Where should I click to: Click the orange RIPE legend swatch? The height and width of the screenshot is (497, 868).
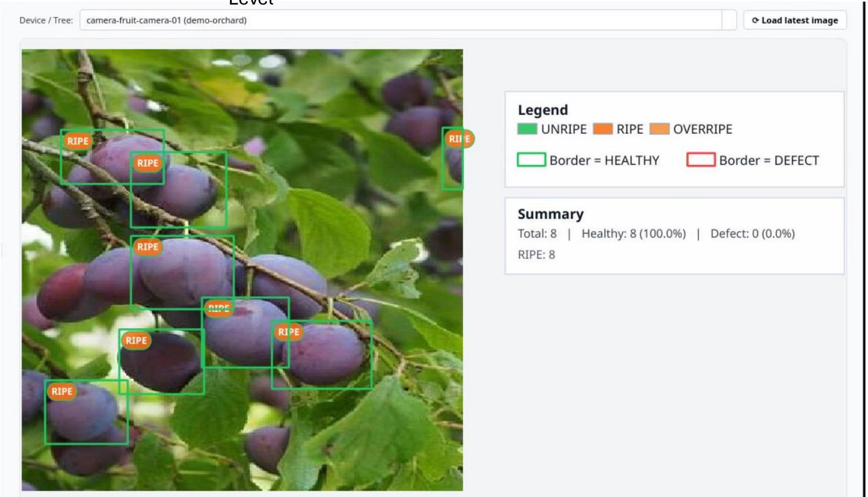[x=602, y=129]
